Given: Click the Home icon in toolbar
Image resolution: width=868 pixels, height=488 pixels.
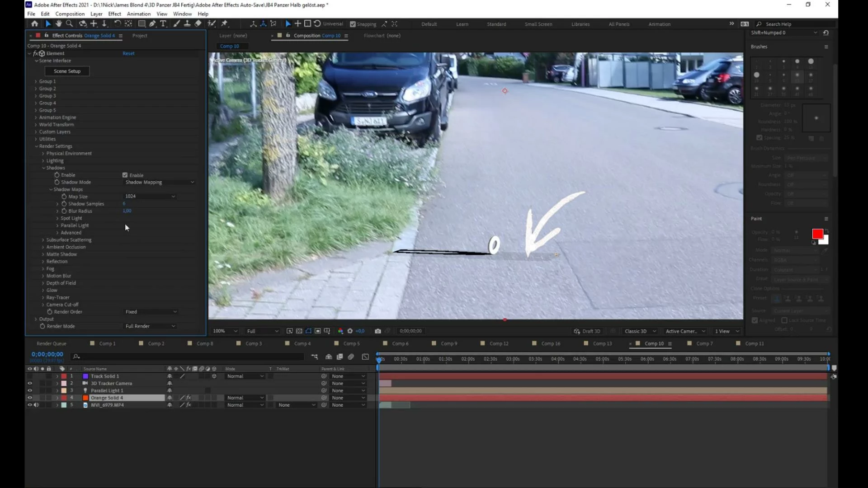Looking at the screenshot, I should tap(34, 23).
